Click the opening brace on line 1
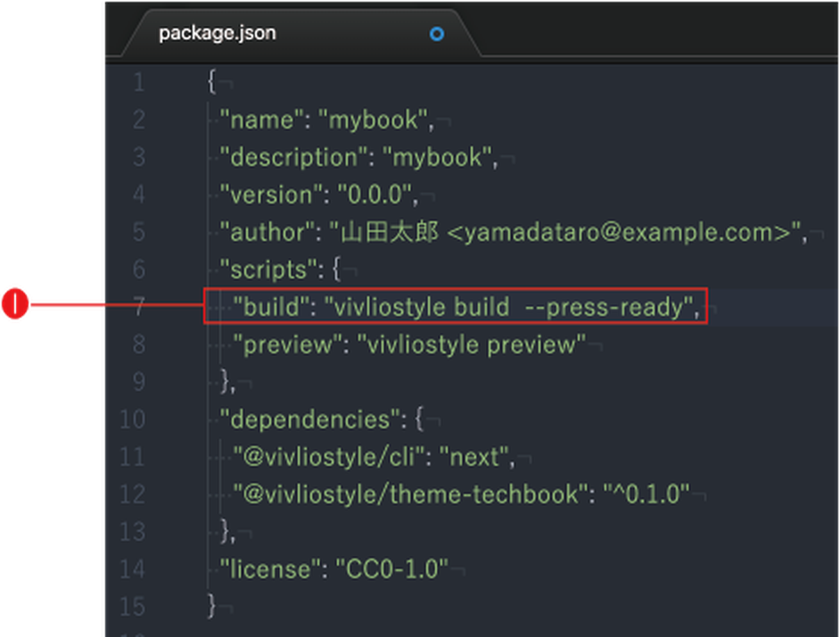Image resolution: width=840 pixels, height=637 pixels. coord(212,83)
